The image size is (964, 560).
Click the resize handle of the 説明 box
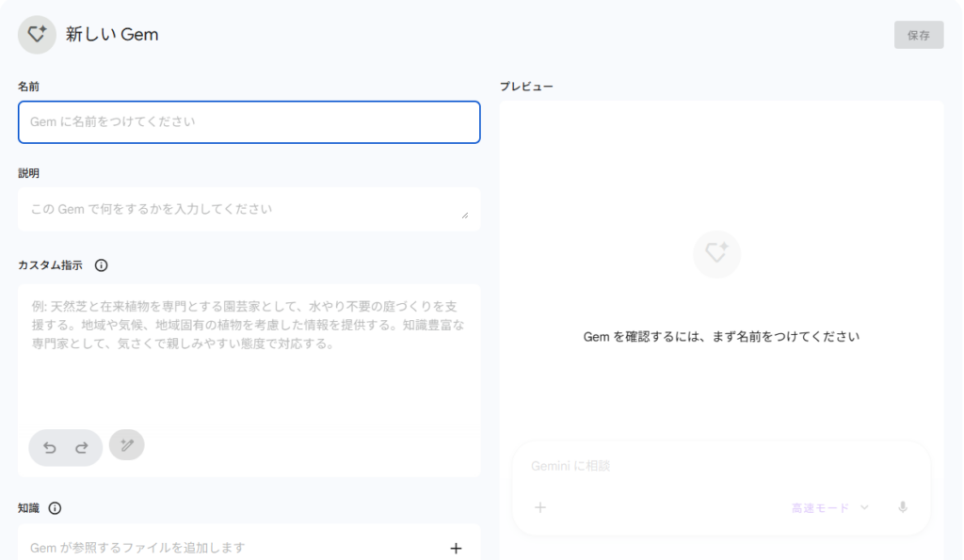[x=465, y=216]
